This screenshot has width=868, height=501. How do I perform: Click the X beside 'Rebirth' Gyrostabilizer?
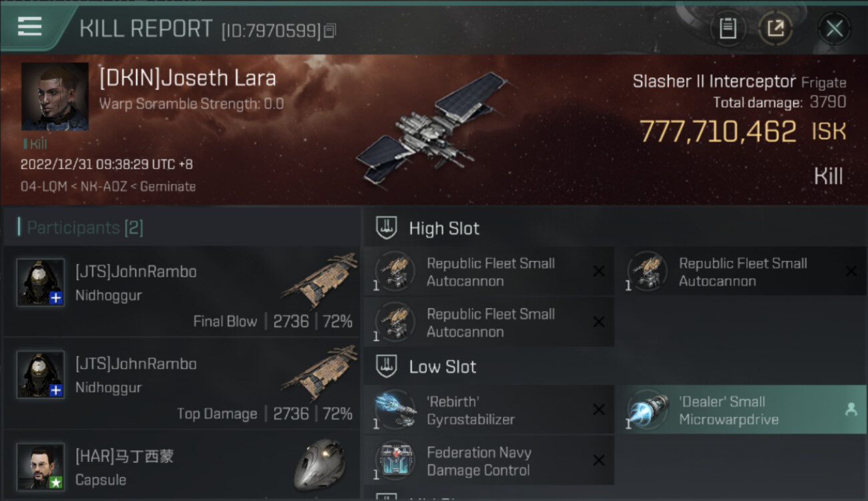point(599,410)
